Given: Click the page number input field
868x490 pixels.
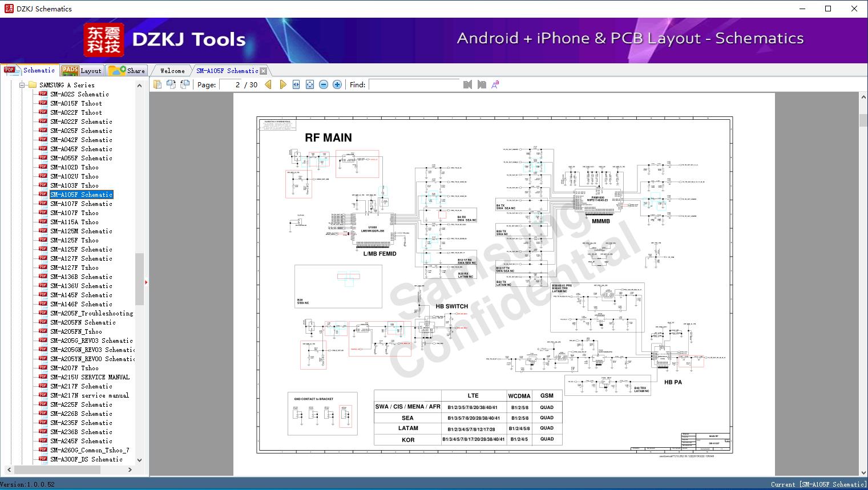Looking at the screenshot, I should point(230,84).
